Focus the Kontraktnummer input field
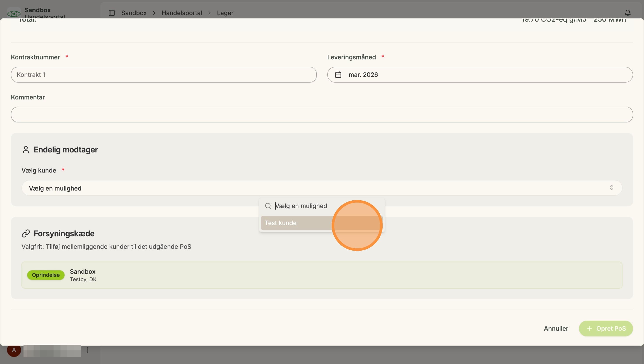The height and width of the screenshot is (364, 644). tap(164, 74)
